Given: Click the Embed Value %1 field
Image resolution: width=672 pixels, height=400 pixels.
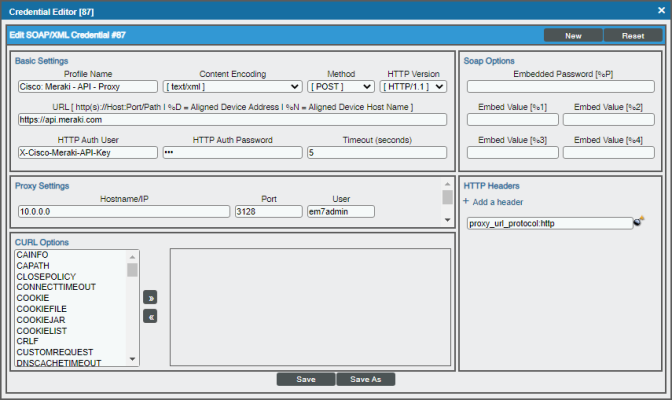Looking at the screenshot, I should [513, 120].
